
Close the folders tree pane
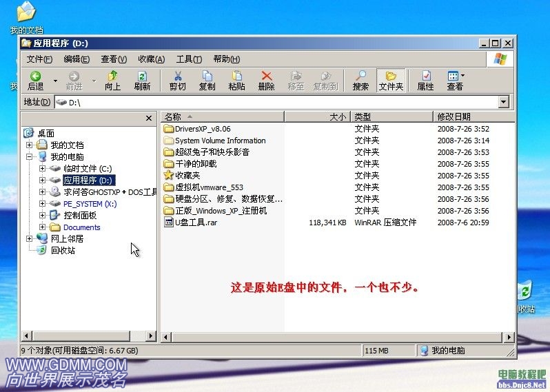point(149,118)
